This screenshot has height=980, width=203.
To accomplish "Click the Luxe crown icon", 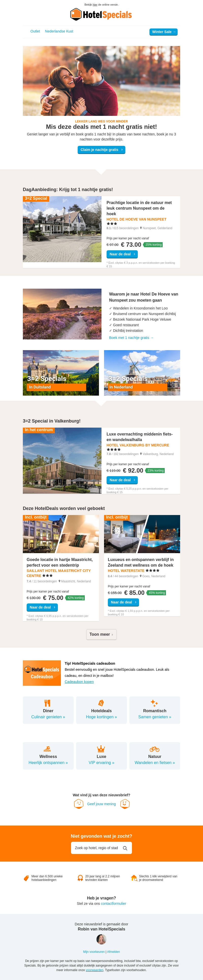I will 101,749.
